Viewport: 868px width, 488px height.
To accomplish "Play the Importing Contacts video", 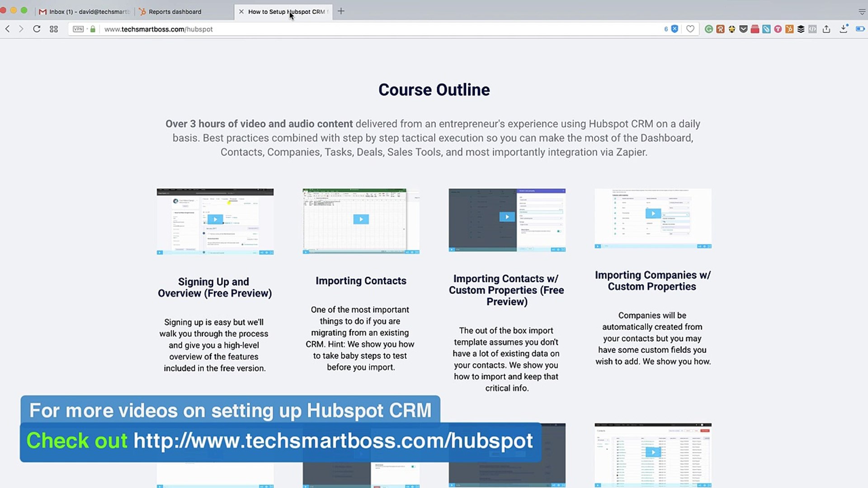I will (x=361, y=219).
